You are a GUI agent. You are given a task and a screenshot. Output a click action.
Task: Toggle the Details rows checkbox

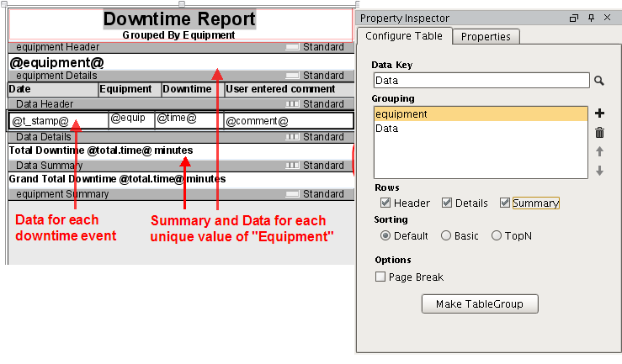(x=446, y=203)
